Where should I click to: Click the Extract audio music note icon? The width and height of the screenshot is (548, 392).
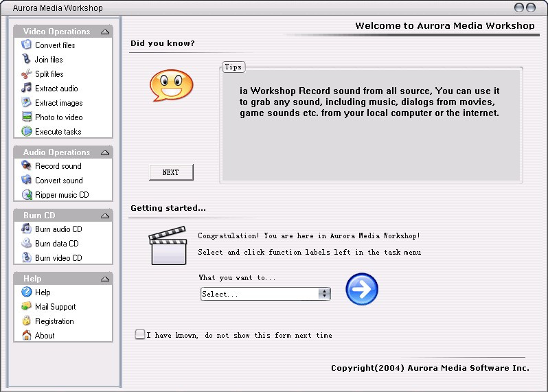coord(26,88)
